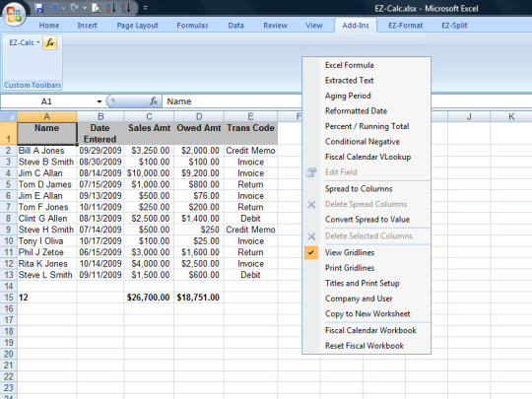Click the yellow fx EZ-Calc button
This screenshot has width=532, height=399.
tap(50, 42)
